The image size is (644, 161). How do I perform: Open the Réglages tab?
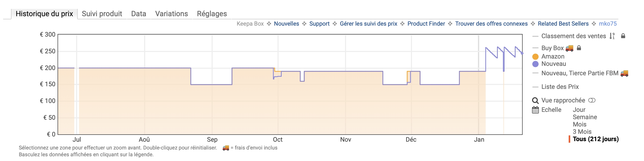212,14
